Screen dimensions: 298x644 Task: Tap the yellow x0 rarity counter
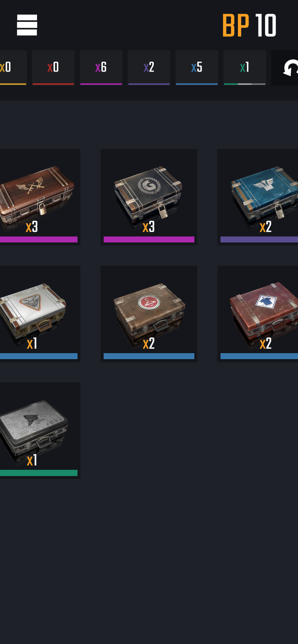pos(13,68)
